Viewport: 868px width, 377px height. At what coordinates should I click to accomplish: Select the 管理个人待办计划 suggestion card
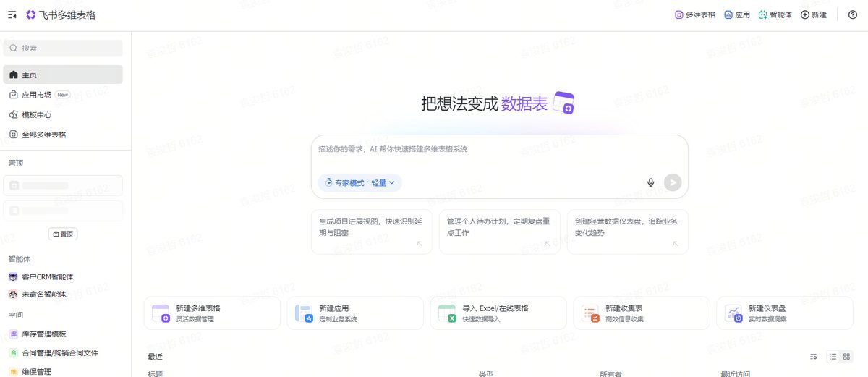500,232
